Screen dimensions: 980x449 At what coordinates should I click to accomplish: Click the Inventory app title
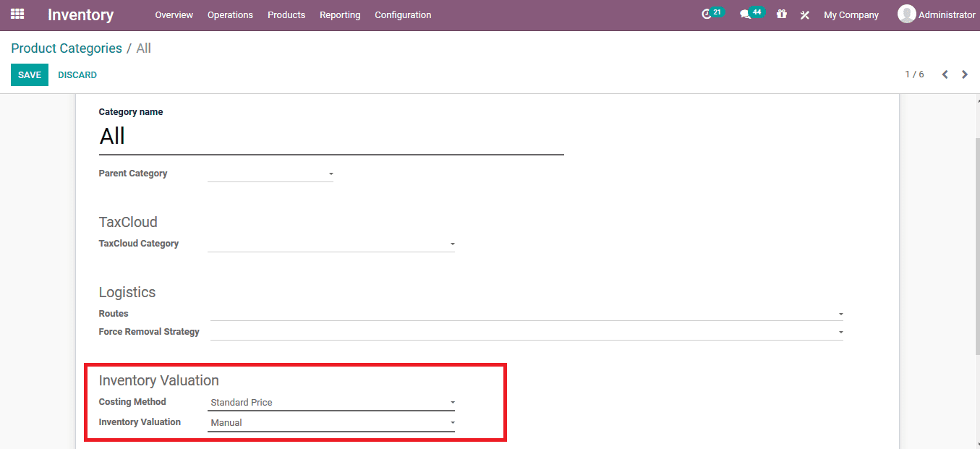[80, 14]
